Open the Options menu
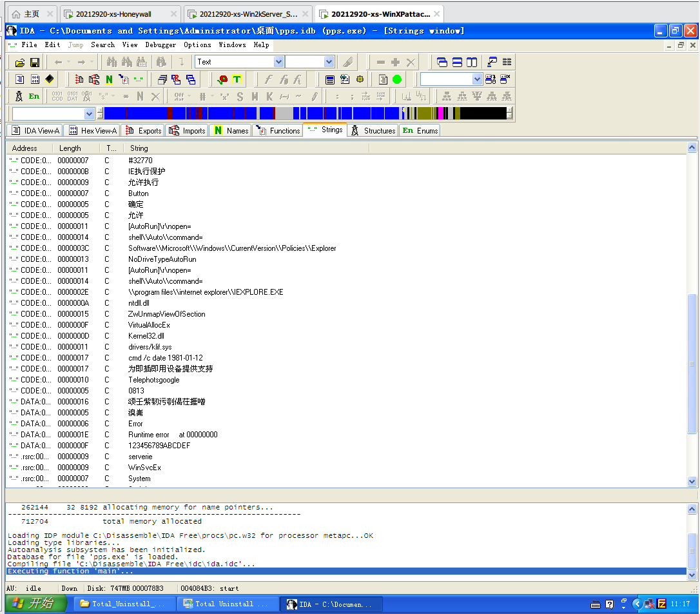Image resolution: width=700 pixels, height=614 pixels. (x=197, y=45)
